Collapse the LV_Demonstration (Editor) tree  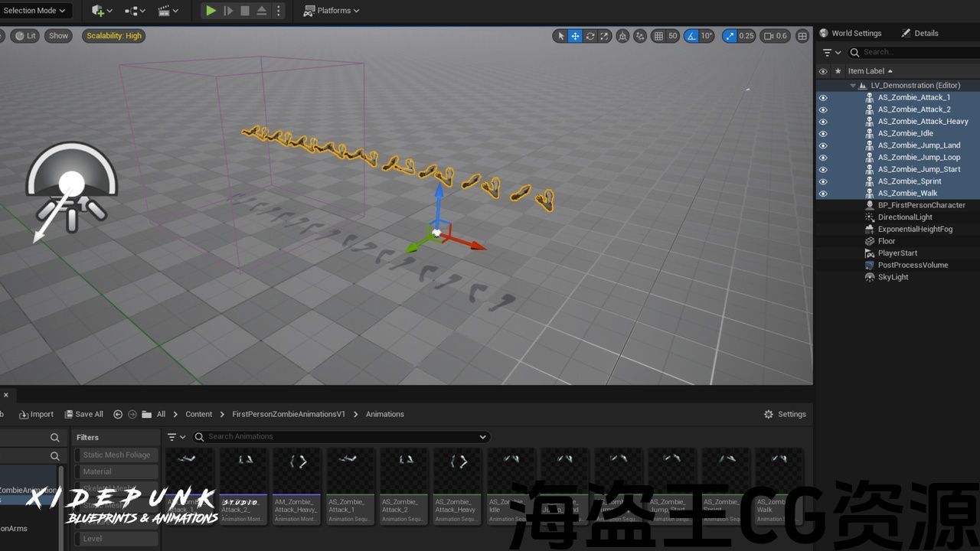click(853, 86)
